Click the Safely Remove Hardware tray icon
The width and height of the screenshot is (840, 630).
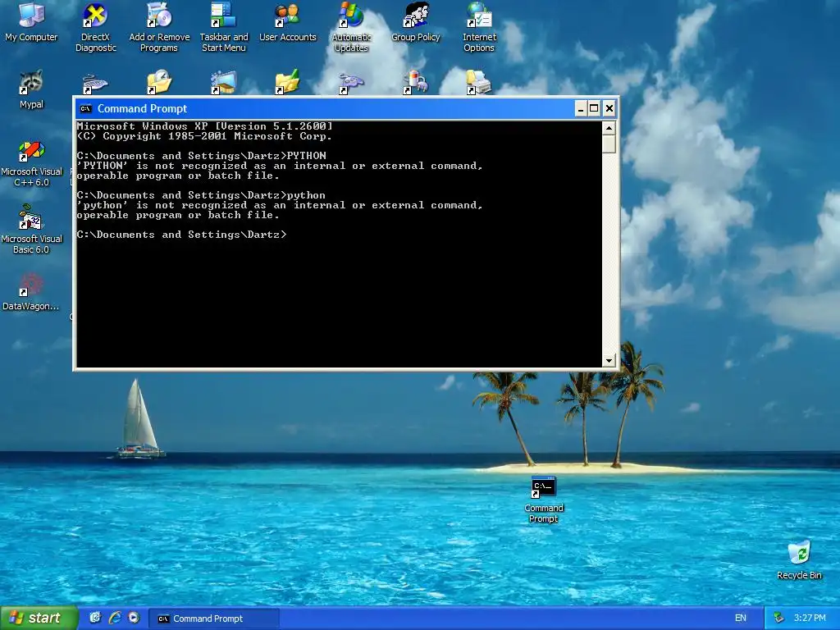(x=778, y=618)
